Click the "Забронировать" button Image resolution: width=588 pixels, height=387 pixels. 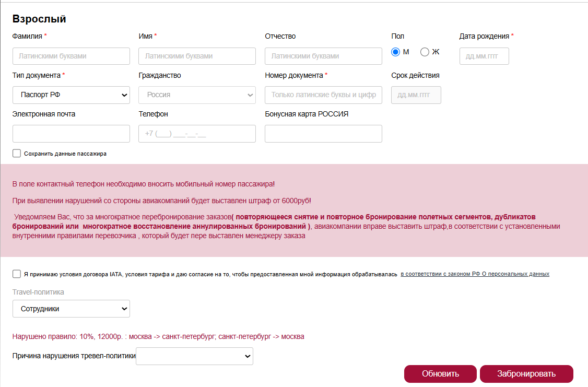526,374
